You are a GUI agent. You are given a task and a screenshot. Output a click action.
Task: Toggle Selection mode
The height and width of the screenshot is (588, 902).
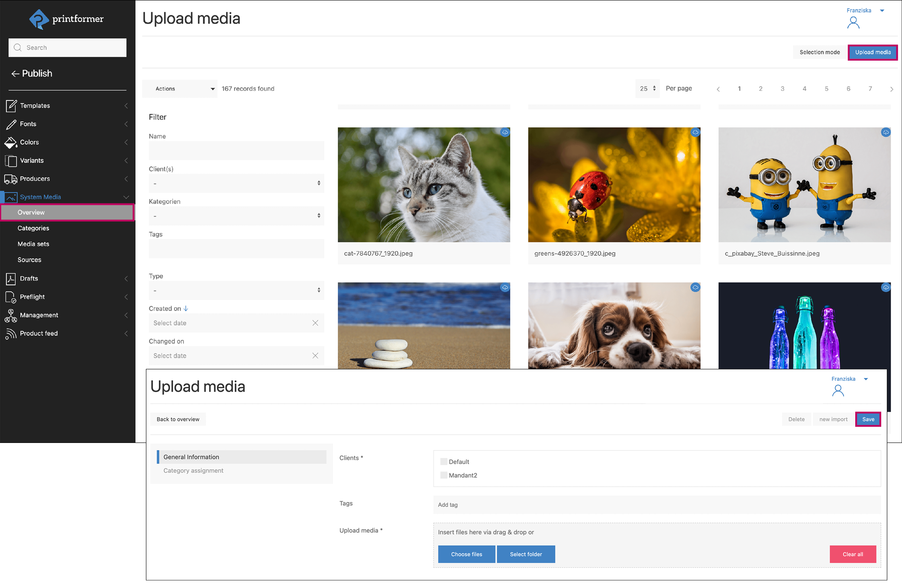[x=819, y=52]
